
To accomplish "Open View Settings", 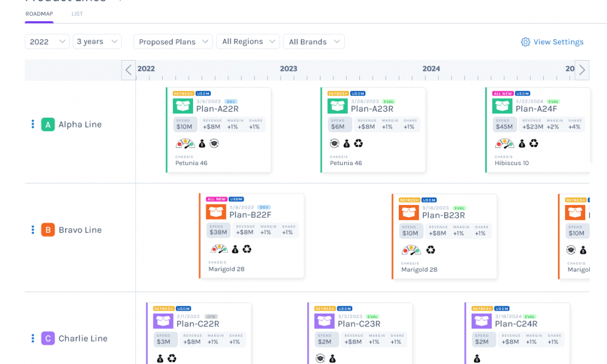I will pyautogui.click(x=552, y=42).
